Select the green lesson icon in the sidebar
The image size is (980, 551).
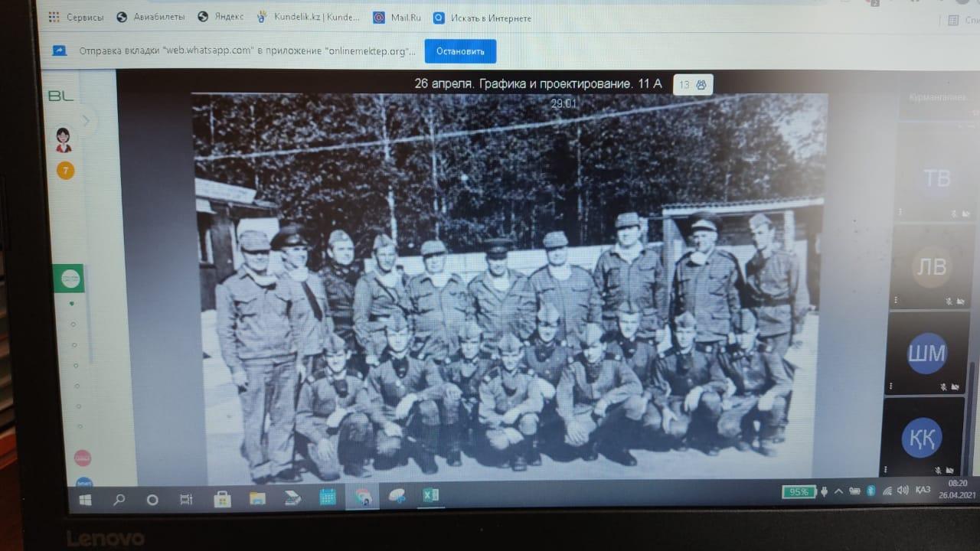[69, 279]
